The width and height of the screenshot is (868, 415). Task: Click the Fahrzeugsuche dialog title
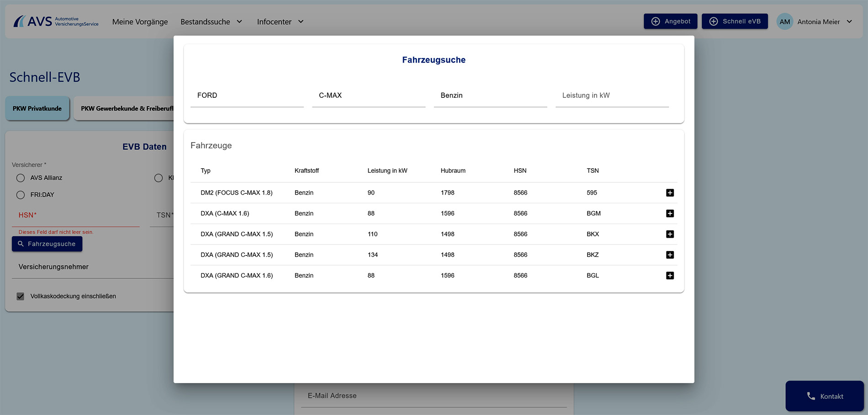pos(434,60)
